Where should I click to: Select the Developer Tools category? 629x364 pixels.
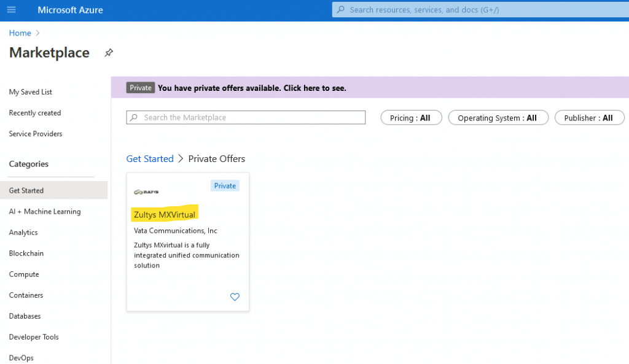pyautogui.click(x=34, y=337)
